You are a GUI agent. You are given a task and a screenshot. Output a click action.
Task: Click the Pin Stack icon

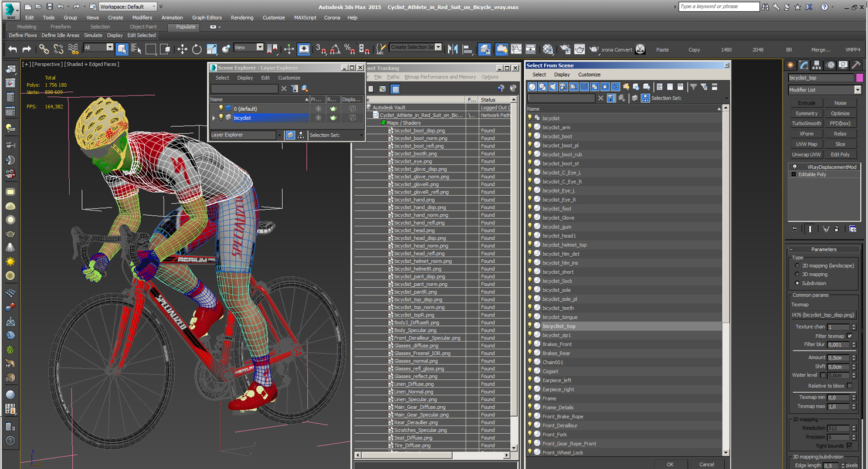[x=795, y=229]
